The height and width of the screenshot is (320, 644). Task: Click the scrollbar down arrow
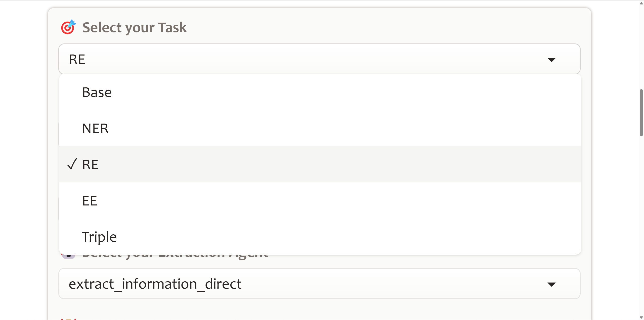(x=641, y=317)
